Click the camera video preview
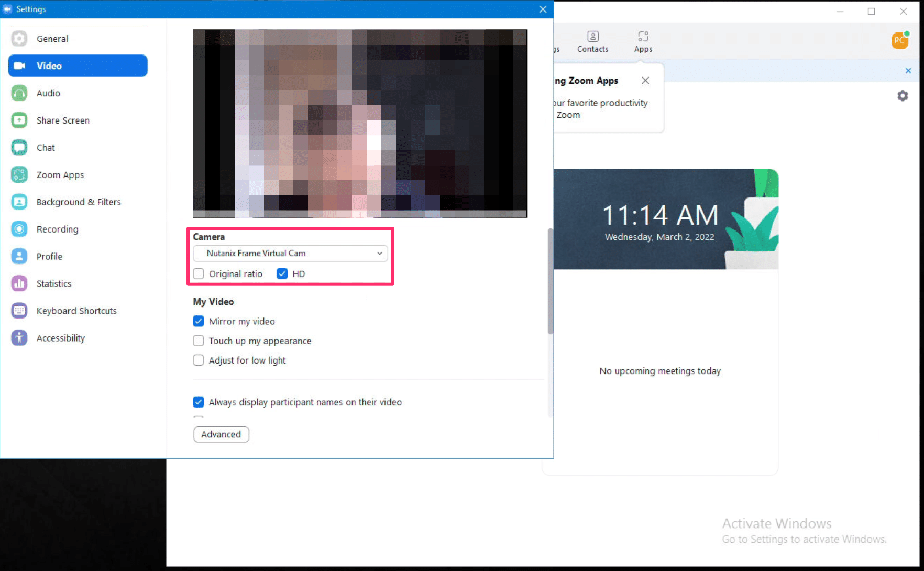 tap(360, 124)
